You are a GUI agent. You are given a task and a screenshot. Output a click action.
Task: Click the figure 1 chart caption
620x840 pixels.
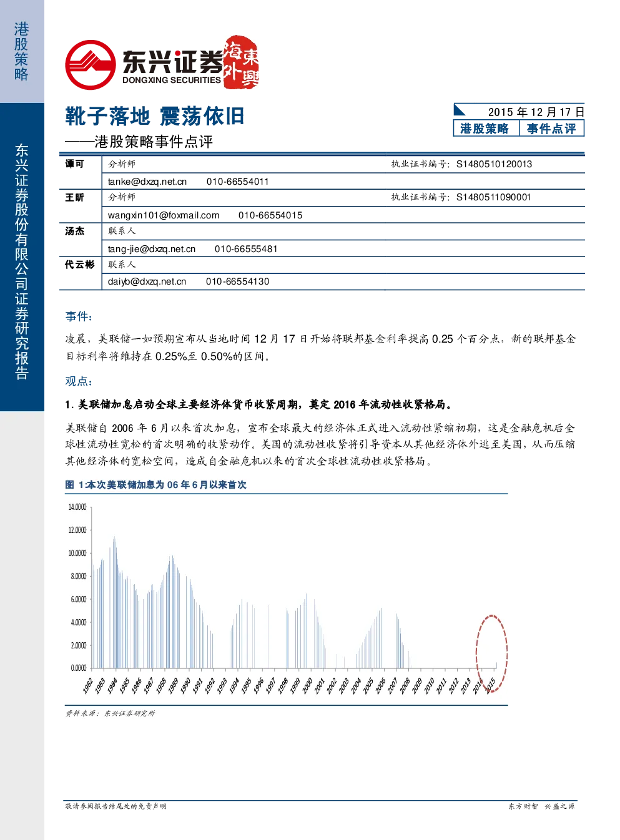[x=156, y=485]
